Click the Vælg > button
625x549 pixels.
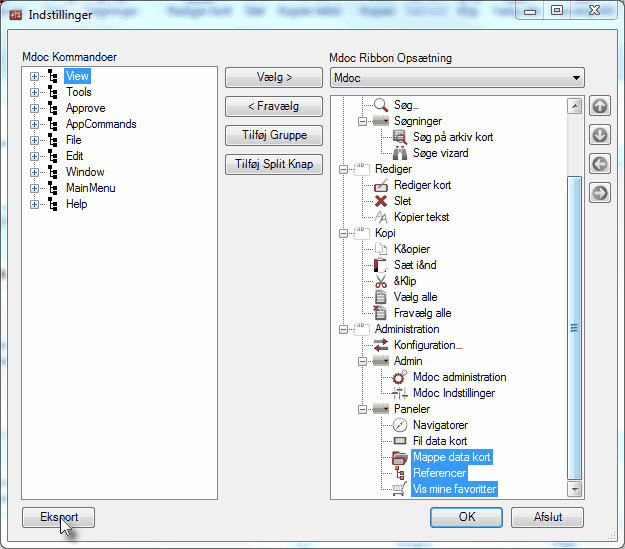[x=274, y=77]
